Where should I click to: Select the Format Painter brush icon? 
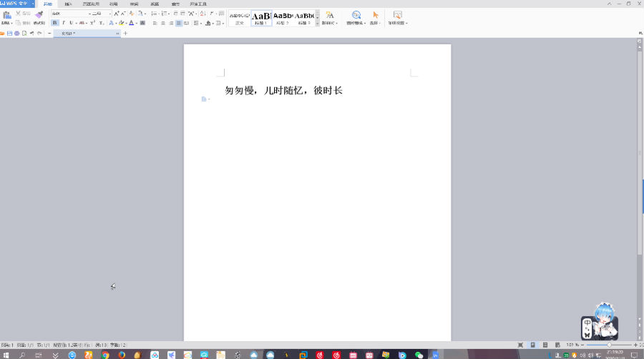click(x=39, y=14)
